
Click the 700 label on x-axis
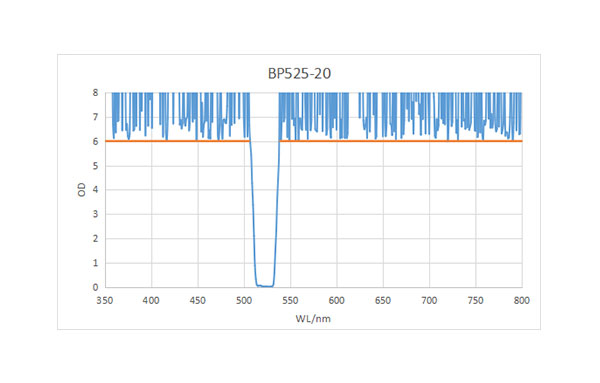[x=429, y=301]
